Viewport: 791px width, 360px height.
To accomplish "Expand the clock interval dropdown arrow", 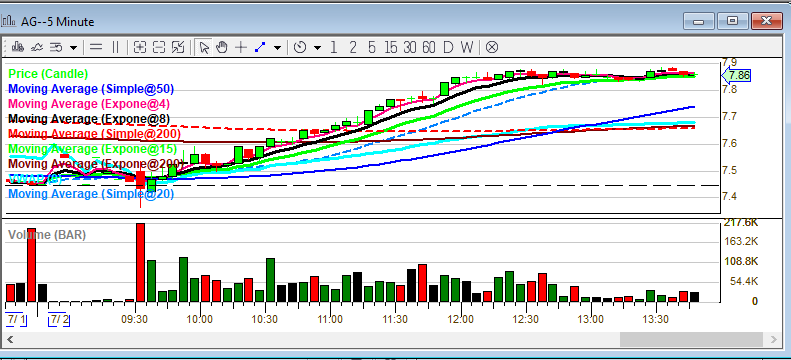I will 317,48.
